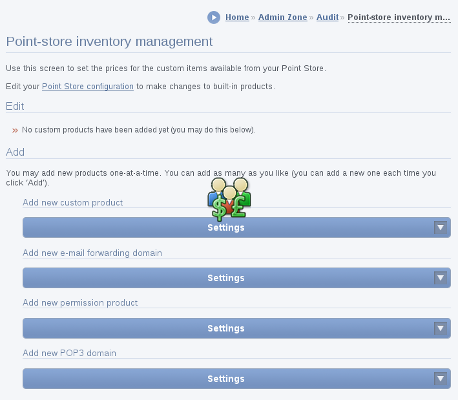Click the breadcrumb play arrow icon
This screenshot has height=400, width=458.
pyautogui.click(x=214, y=17)
